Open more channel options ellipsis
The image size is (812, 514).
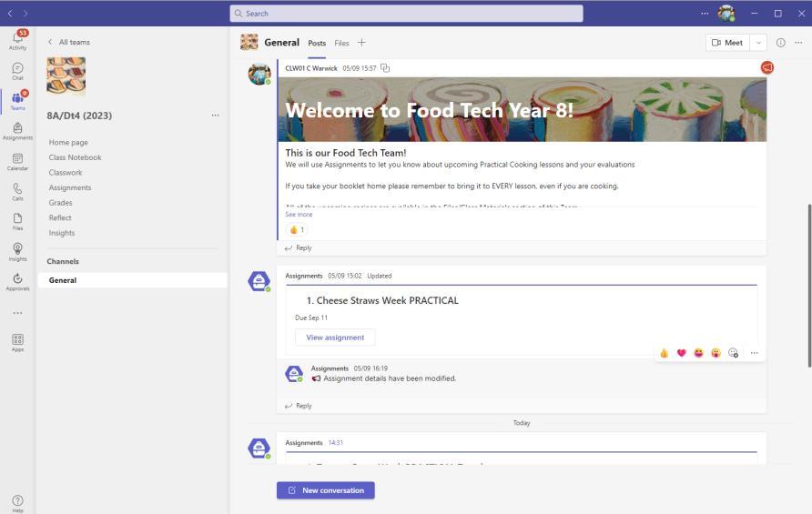(798, 43)
